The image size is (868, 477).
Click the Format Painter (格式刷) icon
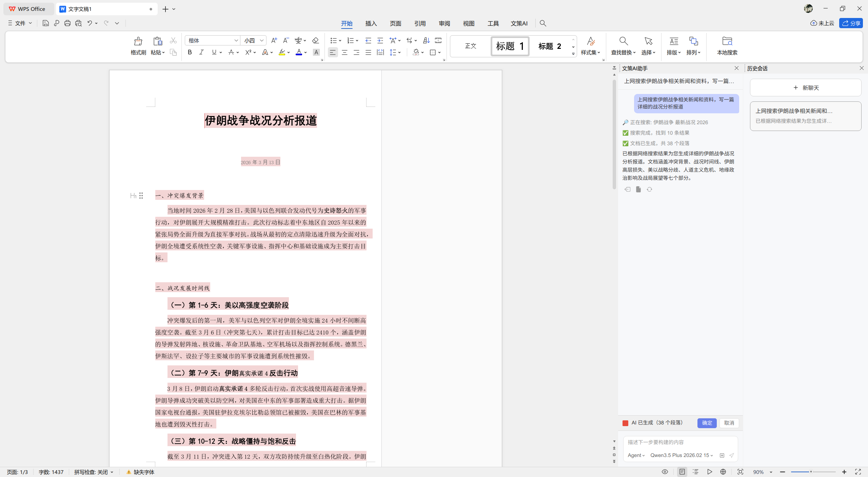click(138, 41)
